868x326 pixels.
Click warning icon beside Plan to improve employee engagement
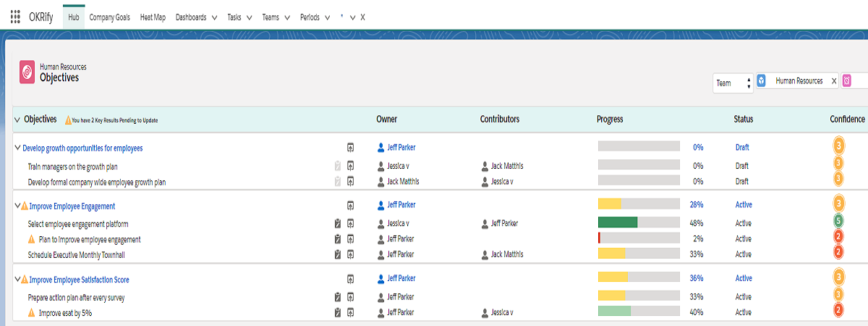coord(31,239)
